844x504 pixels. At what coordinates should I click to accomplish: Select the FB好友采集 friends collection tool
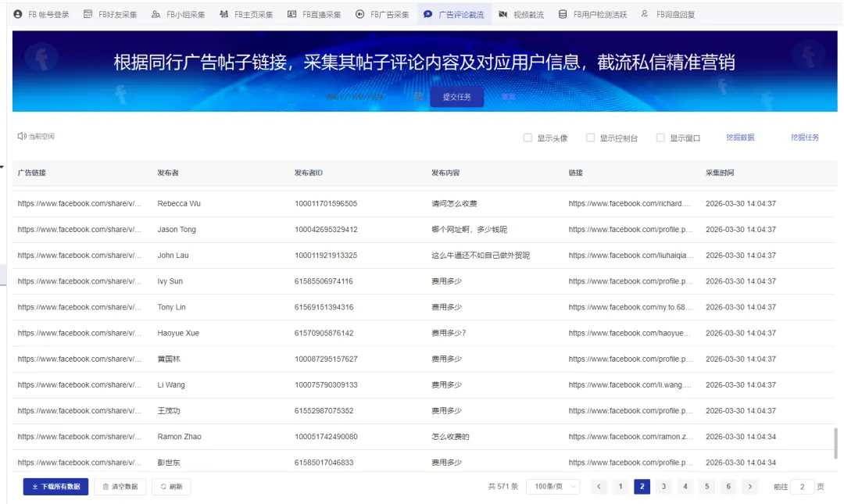[x=110, y=13]
